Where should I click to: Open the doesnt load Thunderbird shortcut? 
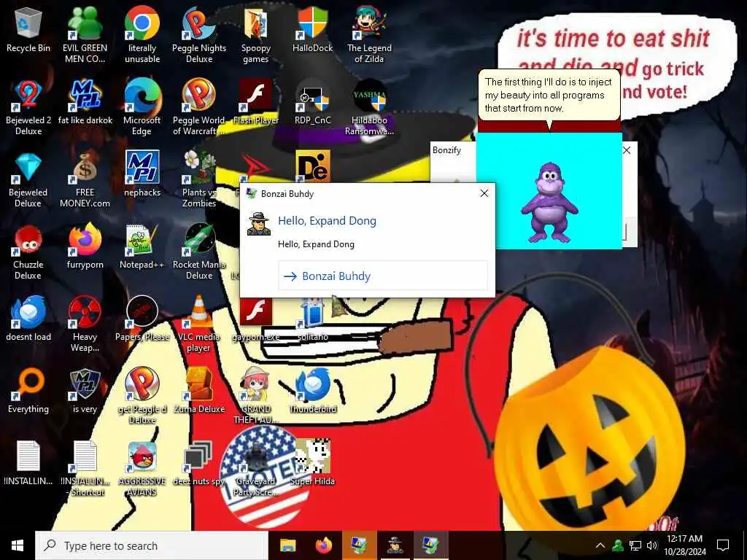coord(28,319)
